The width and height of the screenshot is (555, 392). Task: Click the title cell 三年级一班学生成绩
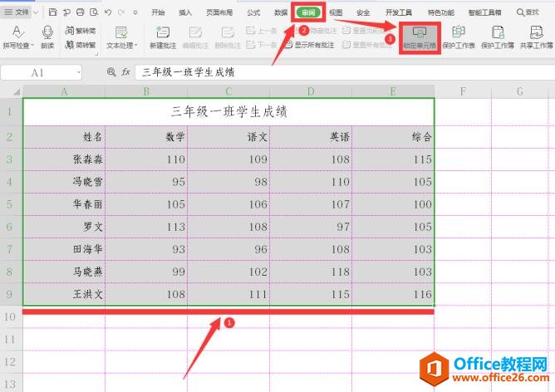click(x=228, y=112)
